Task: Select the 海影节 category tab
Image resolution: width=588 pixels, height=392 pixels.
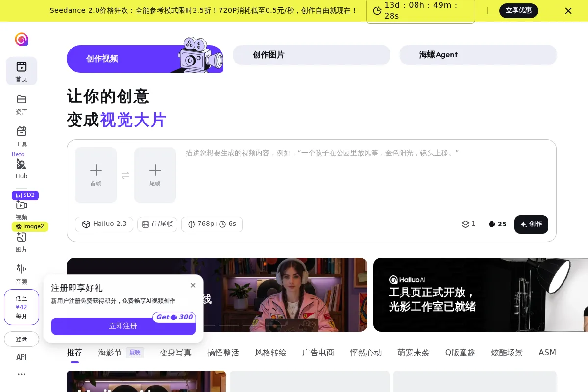Action: coord(110,353)
